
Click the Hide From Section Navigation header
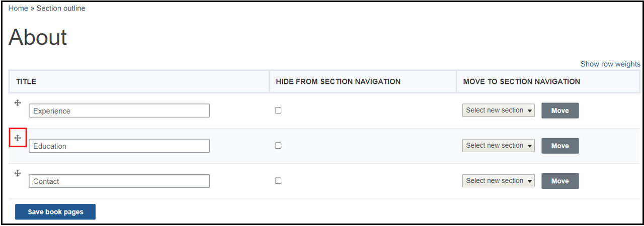pyautogui.click(x=338, y=81)
